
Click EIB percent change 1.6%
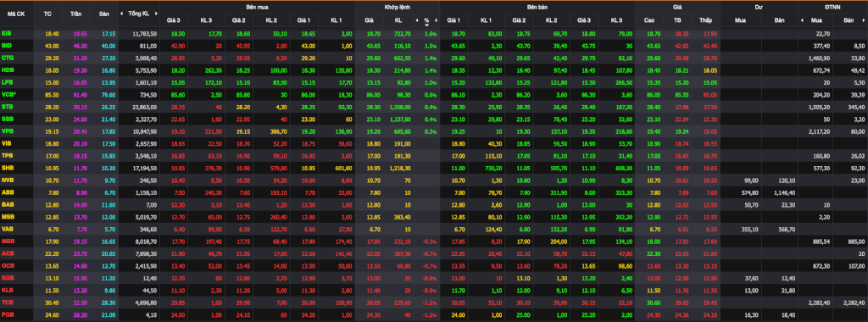tap(431, 34)
